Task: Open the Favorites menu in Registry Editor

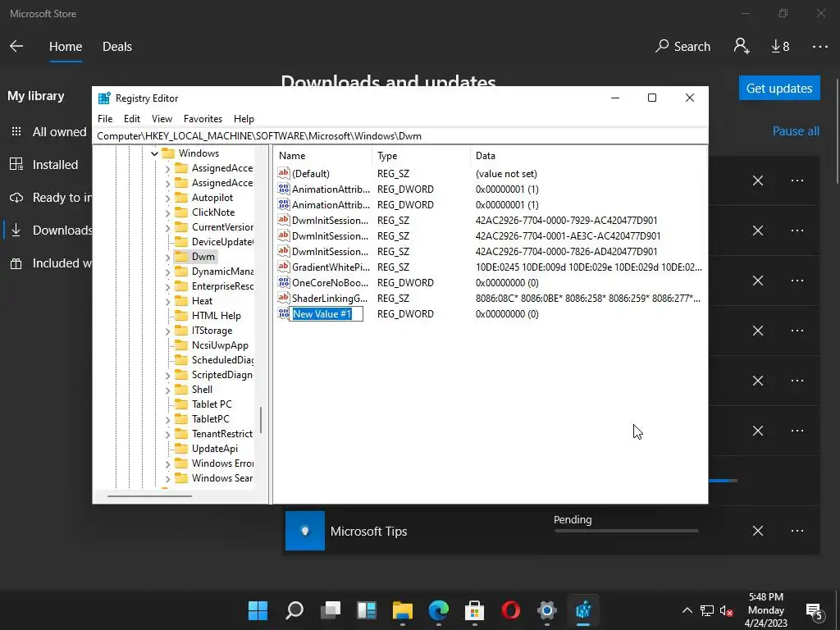Action: (203, 119)
